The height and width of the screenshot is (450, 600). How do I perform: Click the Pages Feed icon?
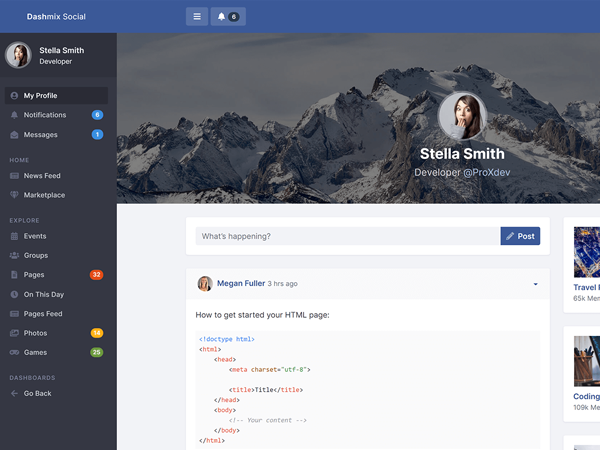coord(14,314)
